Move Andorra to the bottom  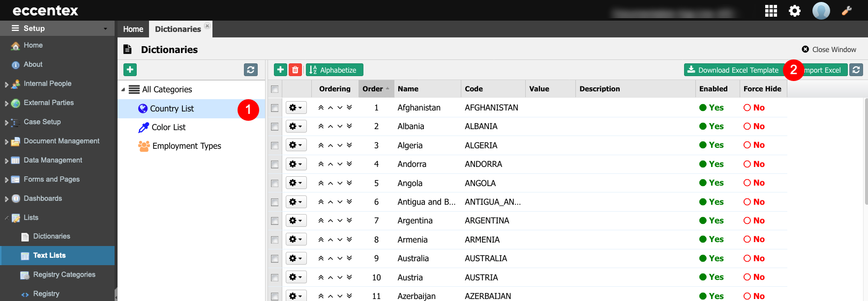pyautogui.click(x=349, y=164)
